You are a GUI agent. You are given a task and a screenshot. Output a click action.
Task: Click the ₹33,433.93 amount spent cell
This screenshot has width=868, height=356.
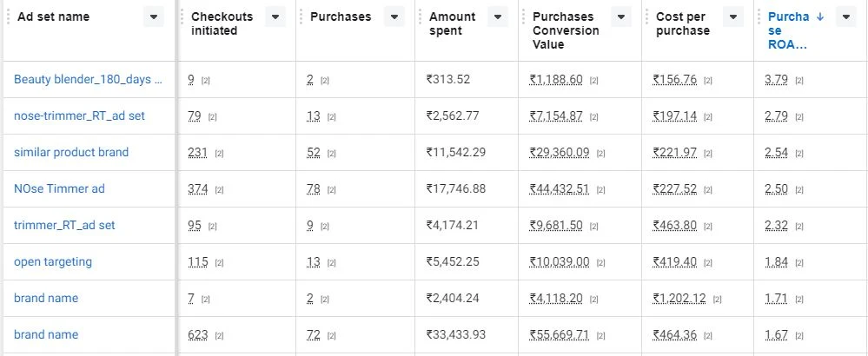(x=456, y=334)
